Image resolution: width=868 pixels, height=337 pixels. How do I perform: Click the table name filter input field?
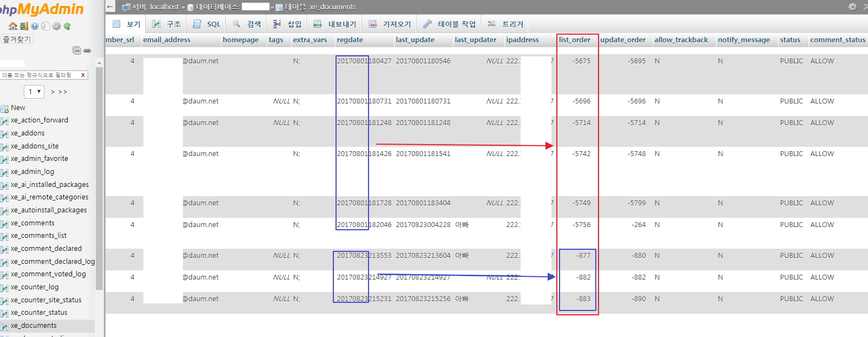click(39, 75)
